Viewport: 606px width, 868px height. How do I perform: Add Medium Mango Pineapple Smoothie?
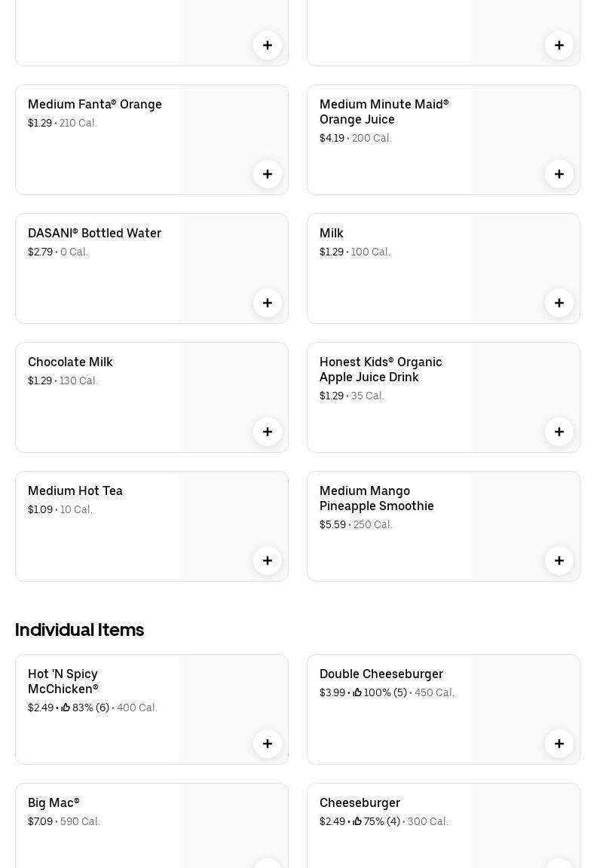click(559, 561)
